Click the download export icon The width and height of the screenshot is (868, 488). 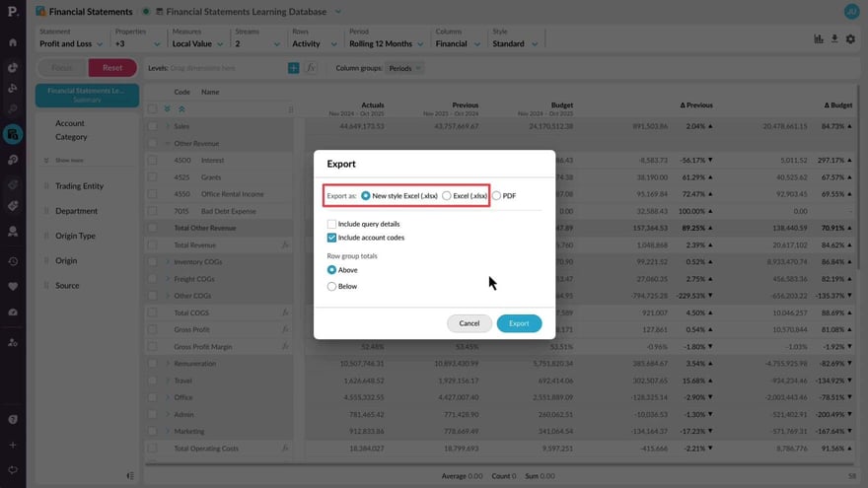tap(834, 38)
